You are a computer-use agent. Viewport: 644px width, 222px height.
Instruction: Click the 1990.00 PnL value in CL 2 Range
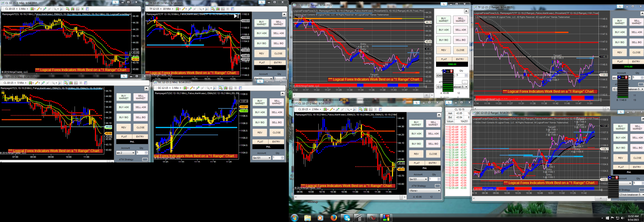452,64
